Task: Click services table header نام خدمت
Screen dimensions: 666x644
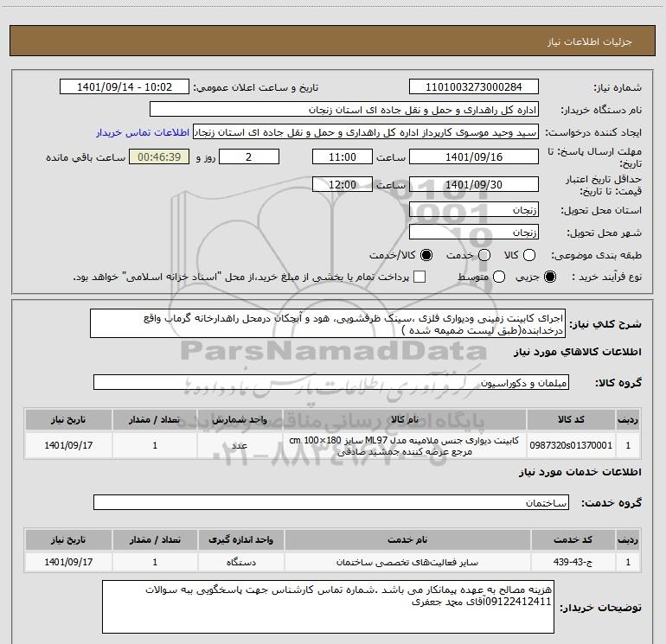Action: pos(407,539)
